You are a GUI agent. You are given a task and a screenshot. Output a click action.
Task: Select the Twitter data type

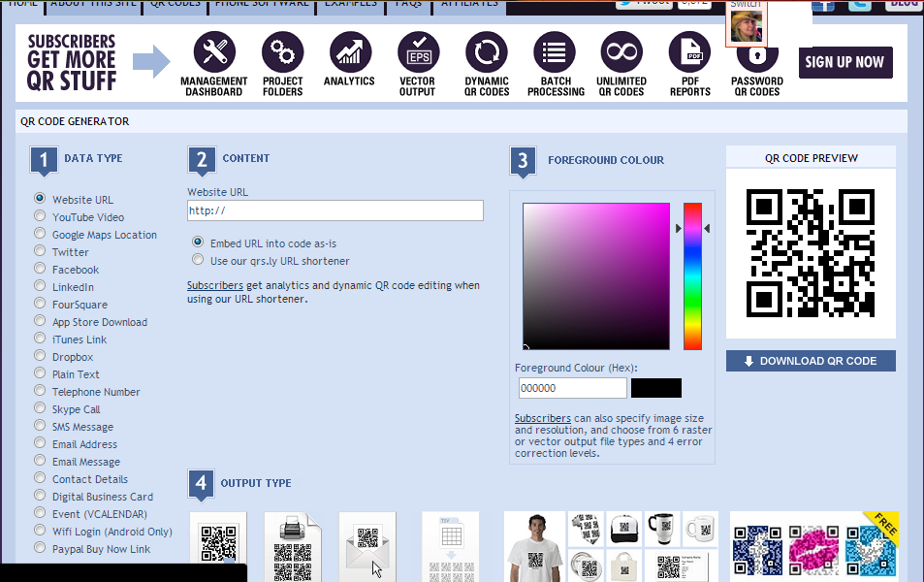pyautogui.click(x=40, y=250)
